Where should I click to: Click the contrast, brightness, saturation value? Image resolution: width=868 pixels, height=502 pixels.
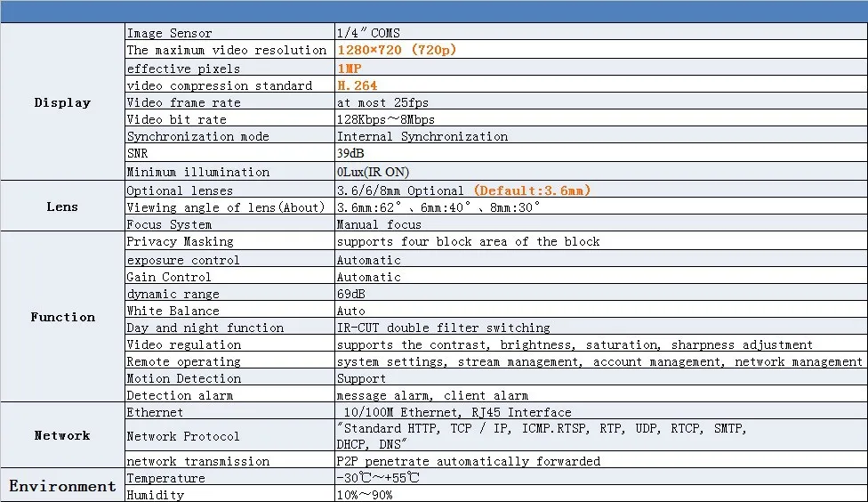tap(575, 344)
